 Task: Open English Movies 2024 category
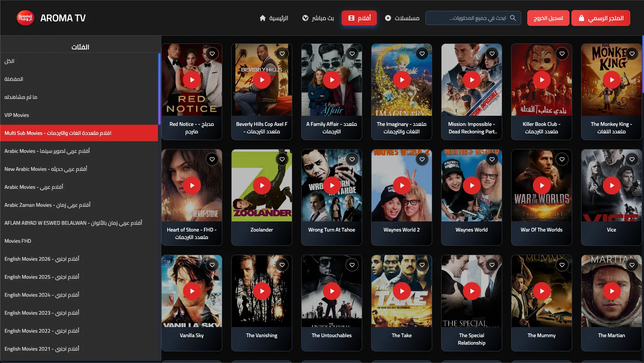pos(79,295)
